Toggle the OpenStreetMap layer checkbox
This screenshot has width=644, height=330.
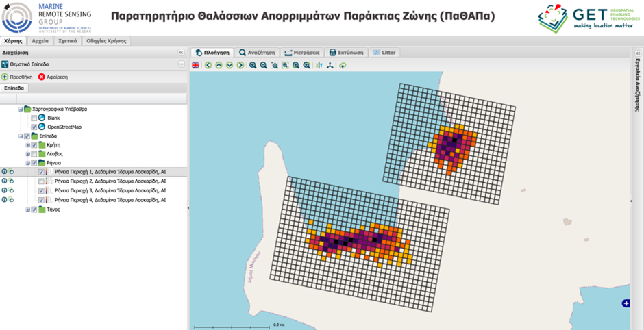[x=34, y=127]
